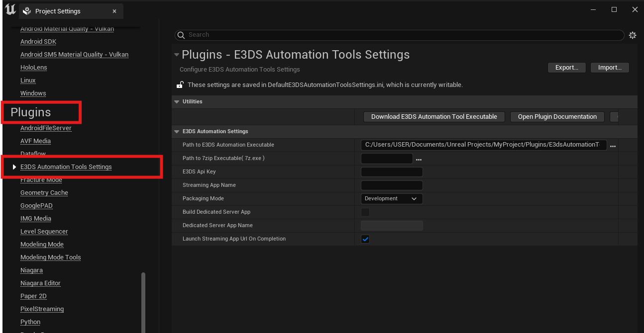Enable Build Dedicated Server App checkbox
Screen dimensions: 644x333
[x=365, y=212]
